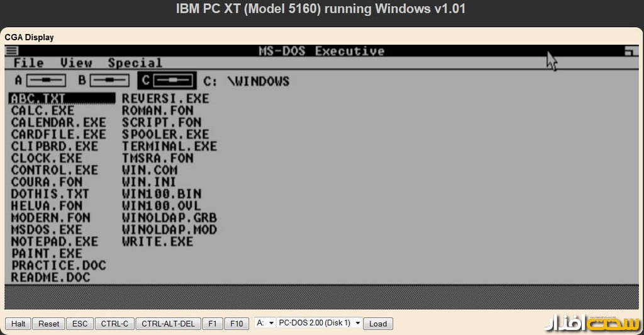Click the F10 key button
The height and width of the screenshot is (335, 644).
pos(236,324)
